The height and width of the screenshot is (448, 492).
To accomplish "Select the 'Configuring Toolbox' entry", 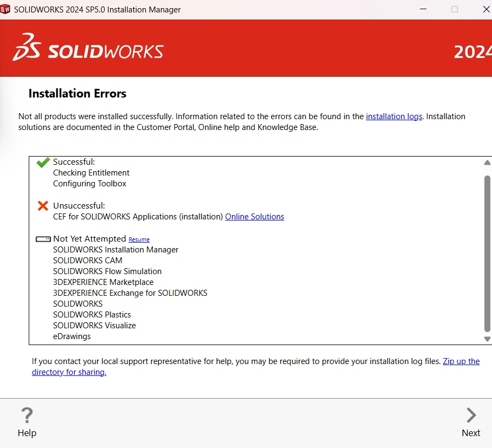I will click(x=89, y=184).
